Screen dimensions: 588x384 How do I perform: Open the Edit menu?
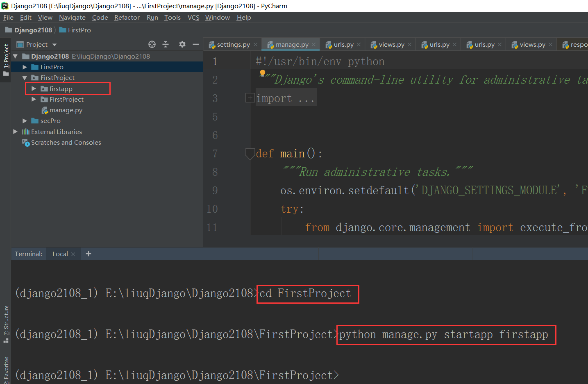point(25,17)
